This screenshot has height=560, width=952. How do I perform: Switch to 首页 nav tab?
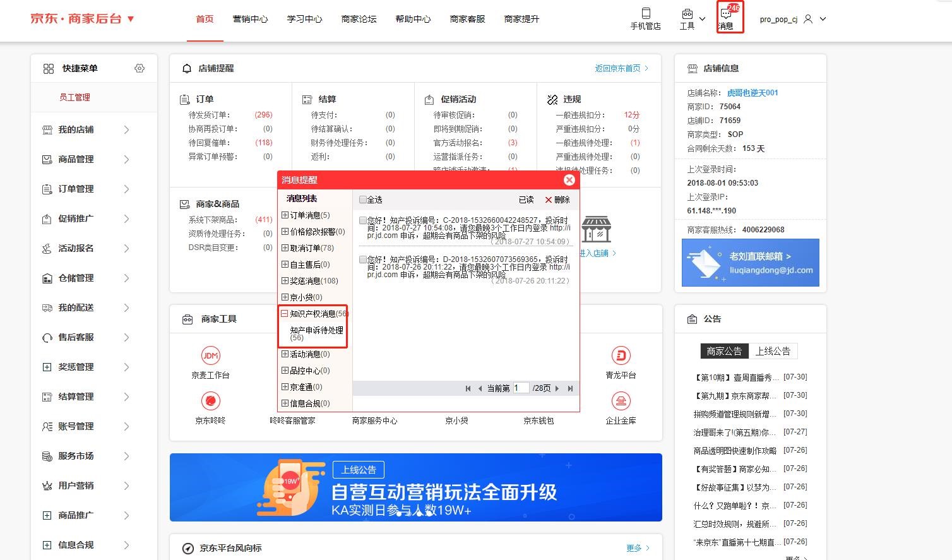(205, 19)
